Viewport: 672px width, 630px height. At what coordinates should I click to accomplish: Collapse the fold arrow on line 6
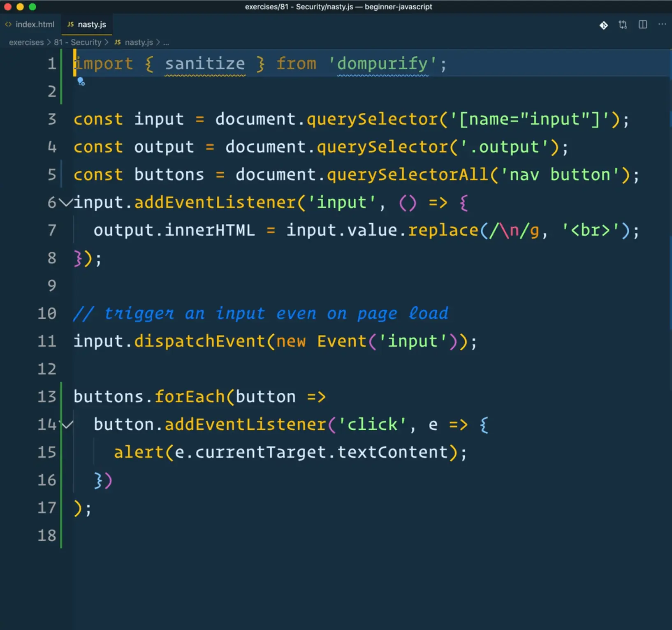(65, 202)
